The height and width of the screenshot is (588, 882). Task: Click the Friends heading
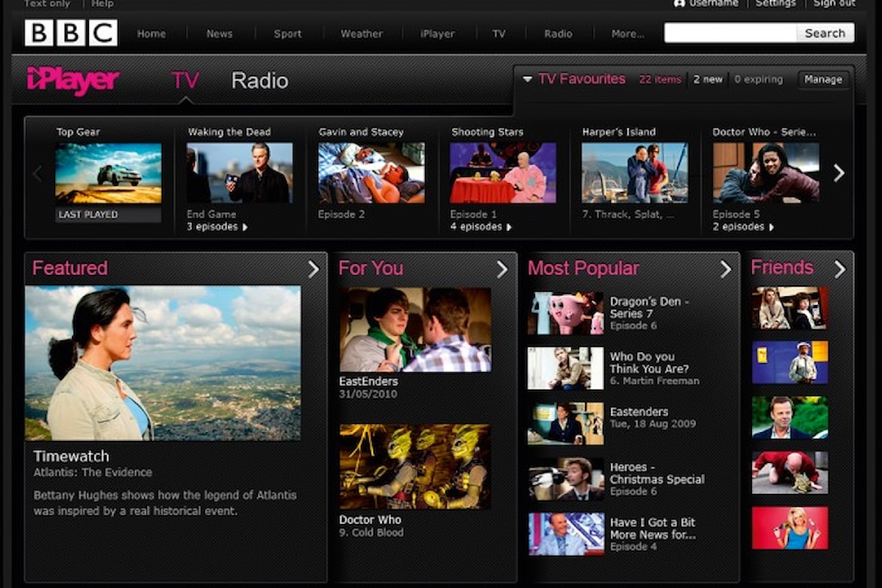(782, 268)
